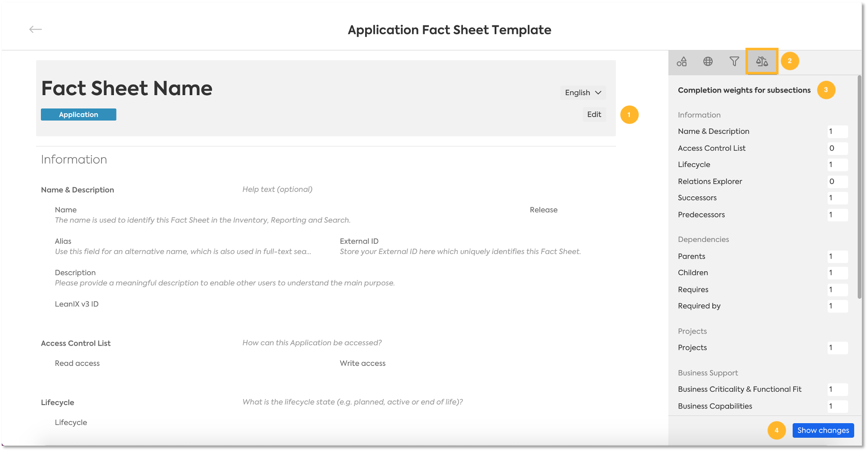Viewport: 868px width, 452px height.
Task: Select the Name field label
Action: (x=66, y=210)
